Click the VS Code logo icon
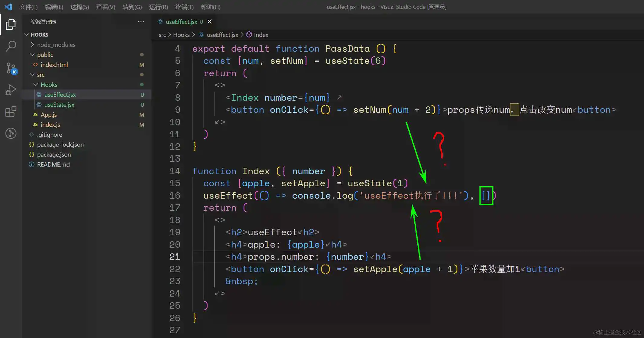This screenshot has height=338, width=644. (8, 7)
